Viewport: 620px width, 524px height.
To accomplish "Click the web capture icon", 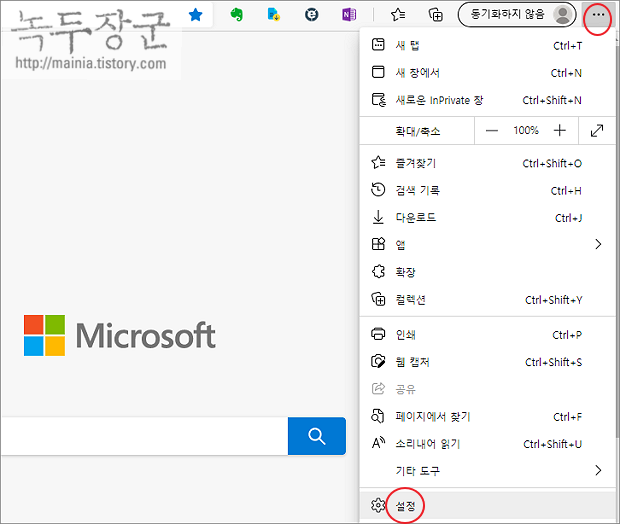I will coord(378,361).
